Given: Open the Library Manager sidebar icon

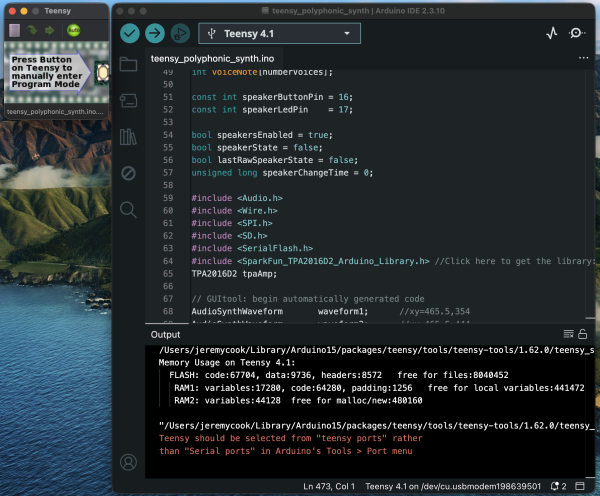Looking at the screenshot, I should [x=128, y=137].
